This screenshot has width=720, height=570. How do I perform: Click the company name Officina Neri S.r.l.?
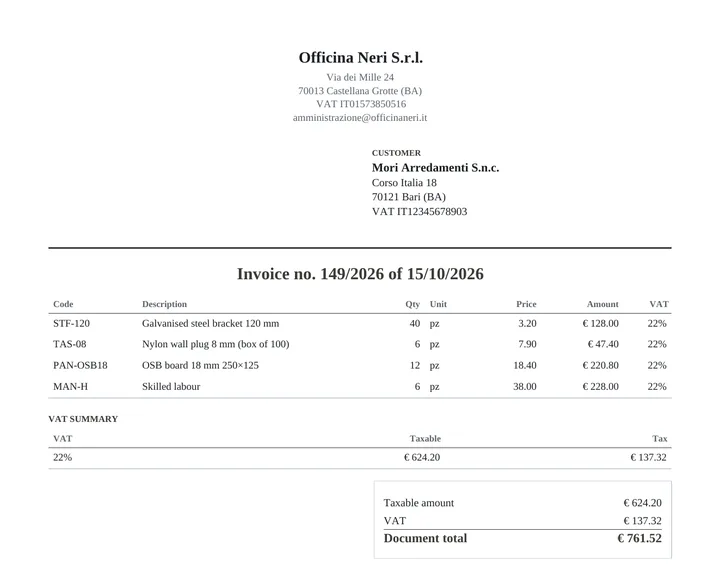tap(360, 58)
